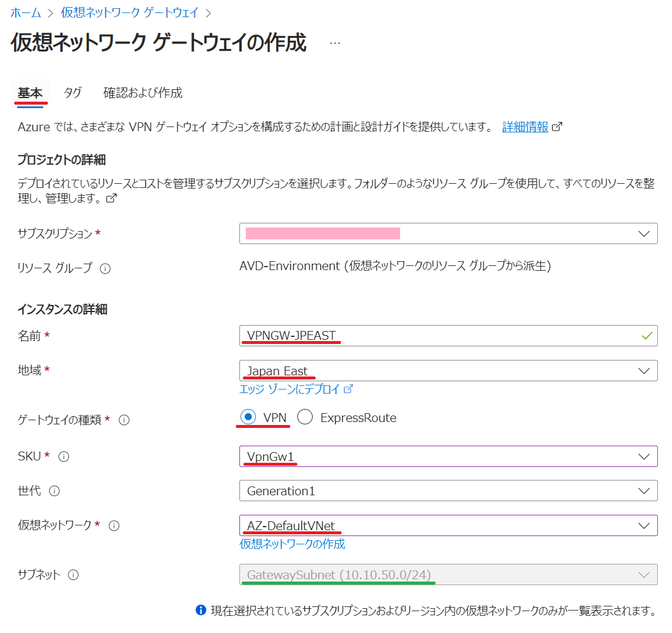Click the 仮想ネットワークの作成 link
The width and height of the screenshot is (672, 633).
click(293, 544)
